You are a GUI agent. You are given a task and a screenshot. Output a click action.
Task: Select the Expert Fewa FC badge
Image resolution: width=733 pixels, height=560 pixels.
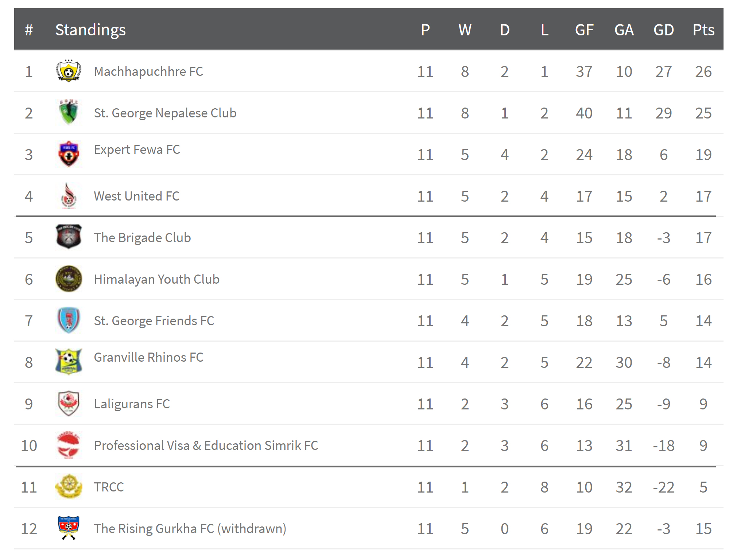69,154
